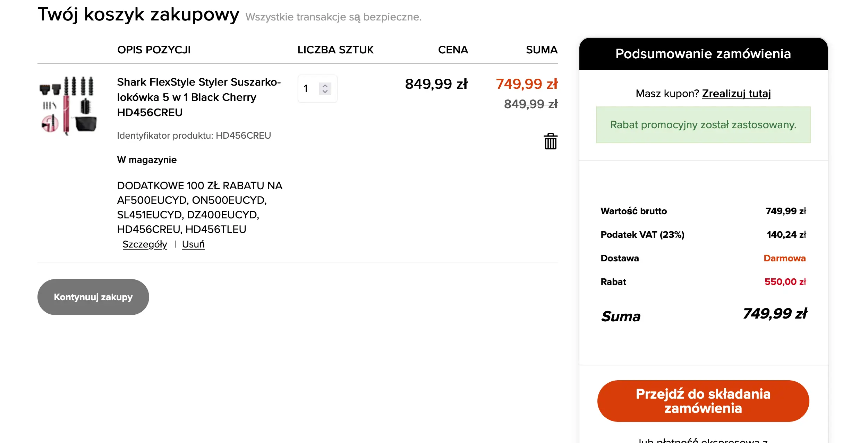This screenshot has height=443, width=868.
Task: Delete the Shark FlexStyle item via trash icon
Action: (550, 141)
